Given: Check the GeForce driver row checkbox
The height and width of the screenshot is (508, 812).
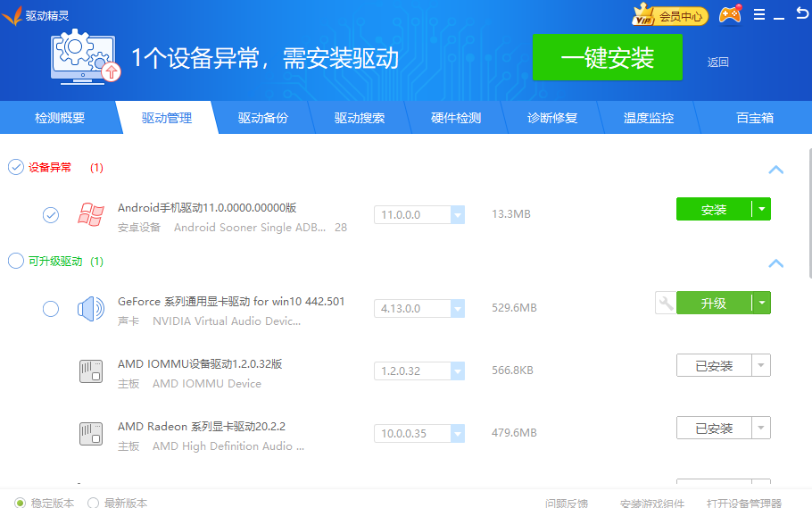Looking at the screenshot, I should click(x=51, y=309).
